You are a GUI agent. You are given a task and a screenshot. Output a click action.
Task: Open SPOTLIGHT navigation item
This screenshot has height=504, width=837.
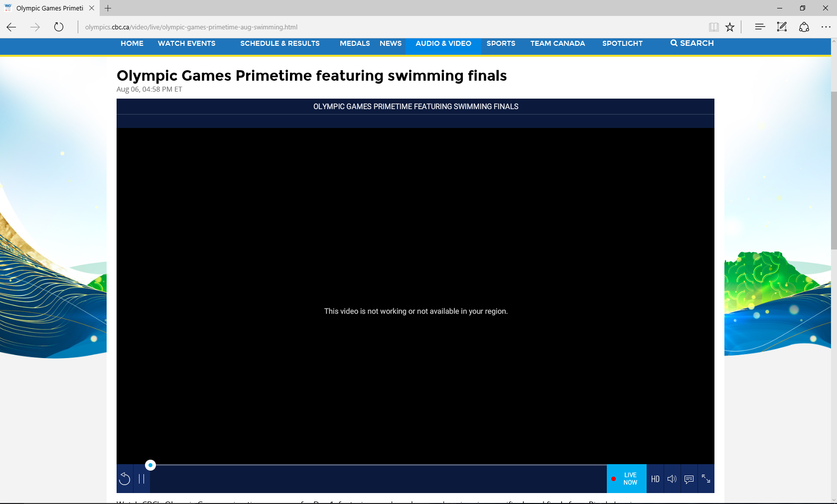(x=622, y=43)
